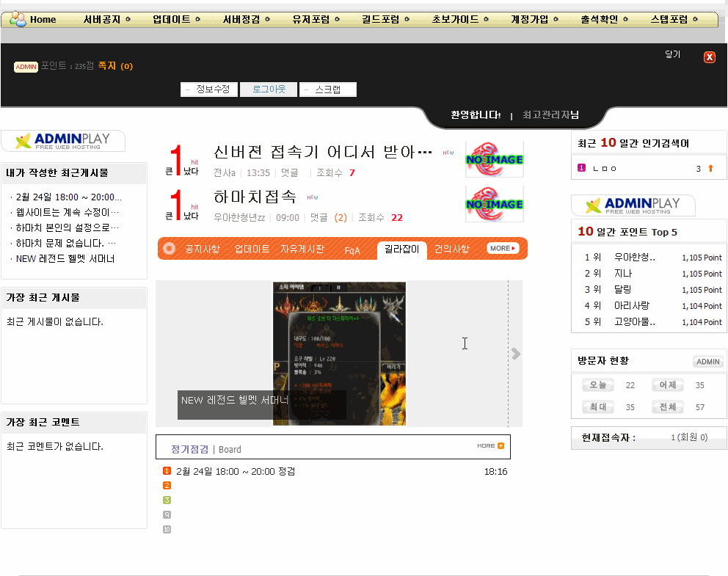728x576 pixels.
Task: Click rank 3 user 달링
Action: coord(622,290)
